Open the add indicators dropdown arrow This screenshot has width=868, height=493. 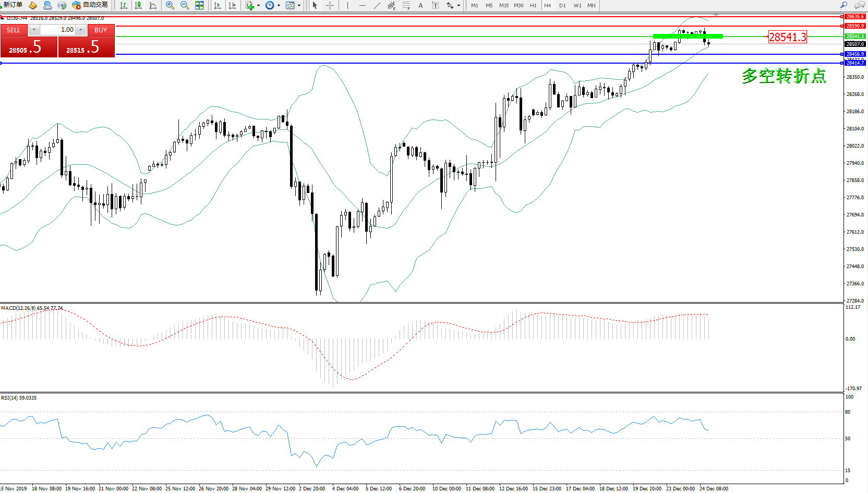click(x=258, y=6)
